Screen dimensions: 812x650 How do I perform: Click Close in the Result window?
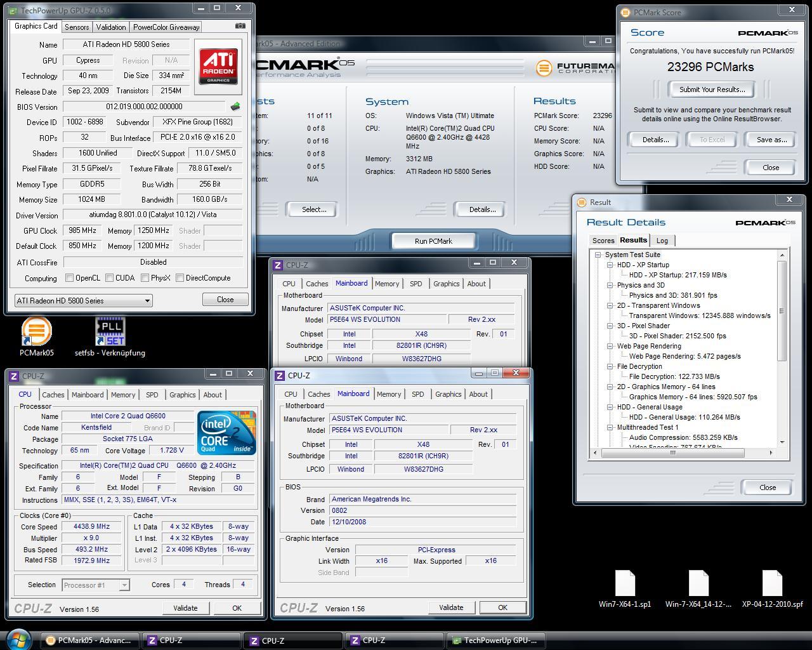click(768, 487)
